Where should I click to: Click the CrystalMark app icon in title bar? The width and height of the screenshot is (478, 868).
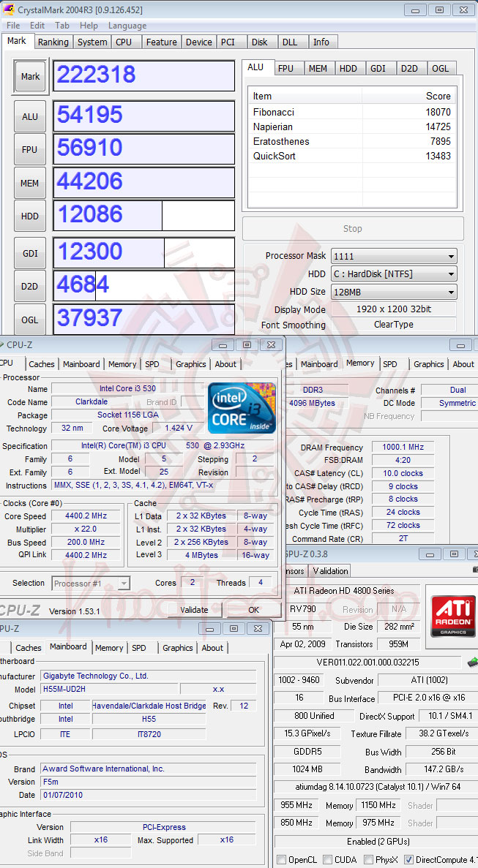(9, 10)
